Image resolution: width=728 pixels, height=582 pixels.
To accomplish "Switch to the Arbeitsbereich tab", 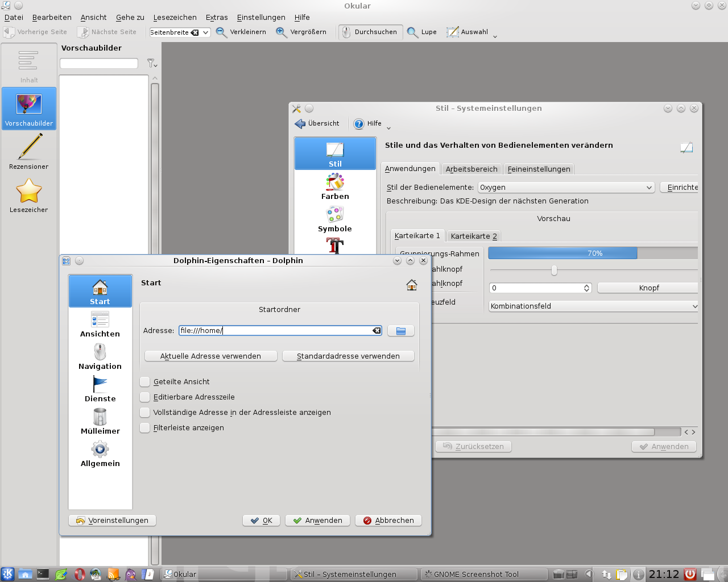I will 471,169.
